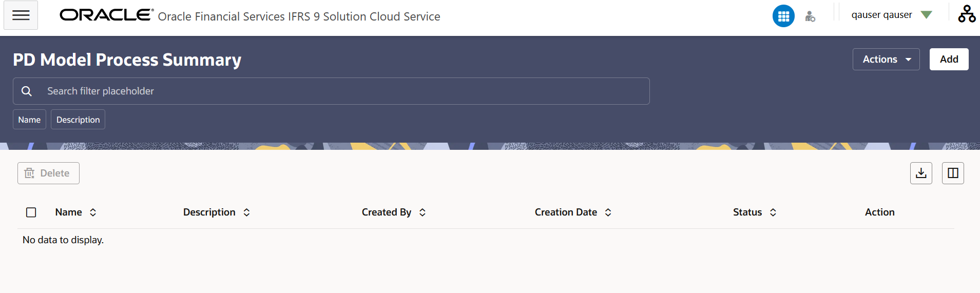Click the Description column header
Screen dimensions: 980x293
click(x=209, y=212)
